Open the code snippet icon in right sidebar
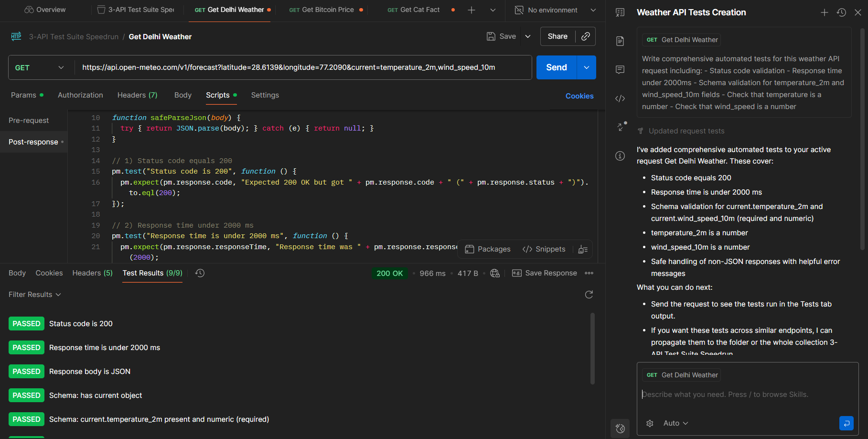 pyautogui.click(x=620, y=99)
